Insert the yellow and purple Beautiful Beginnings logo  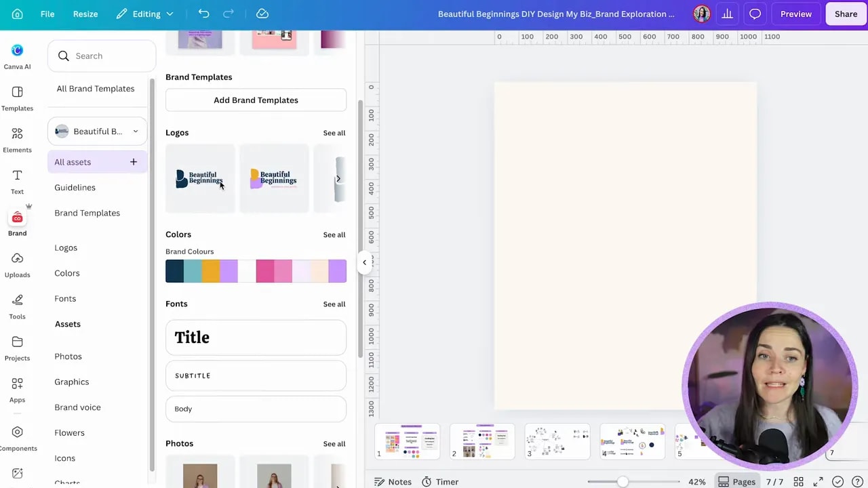click(x=274, y=179)
